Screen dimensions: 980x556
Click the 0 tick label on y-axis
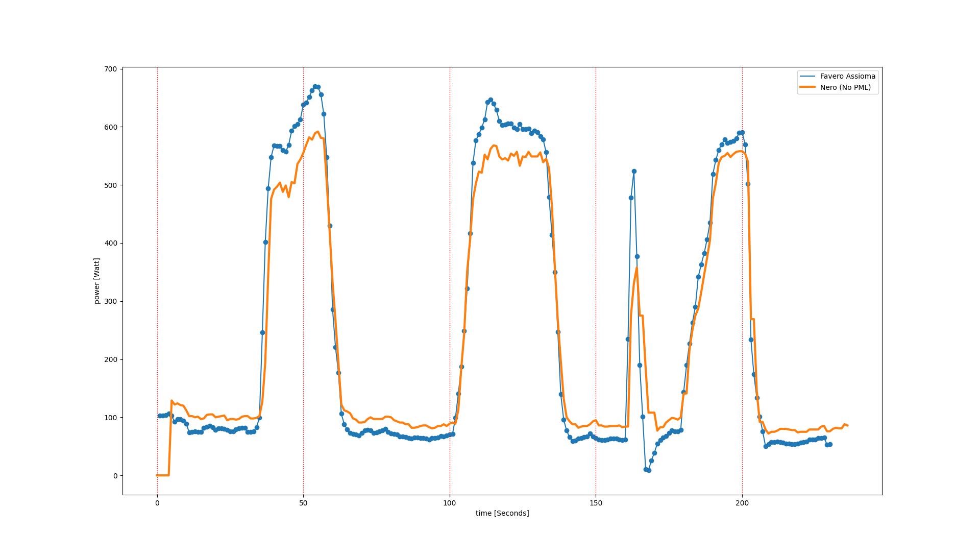pos(115,476)
